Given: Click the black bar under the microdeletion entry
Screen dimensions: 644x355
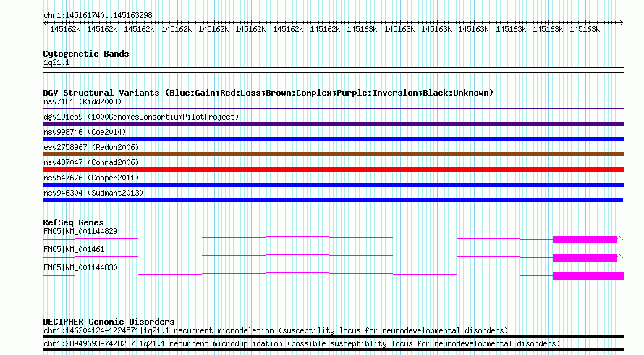Looking at the screenshot, I should (x=333, y=336).
